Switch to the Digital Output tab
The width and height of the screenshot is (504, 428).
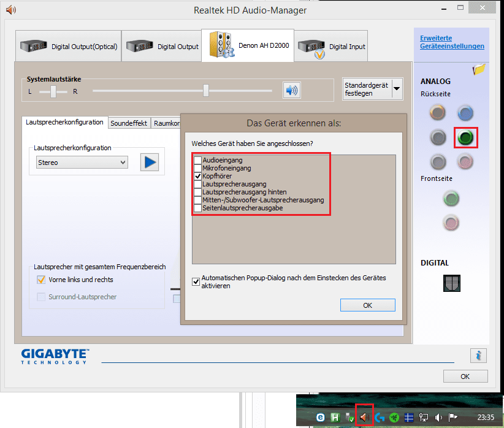(162, 47)
